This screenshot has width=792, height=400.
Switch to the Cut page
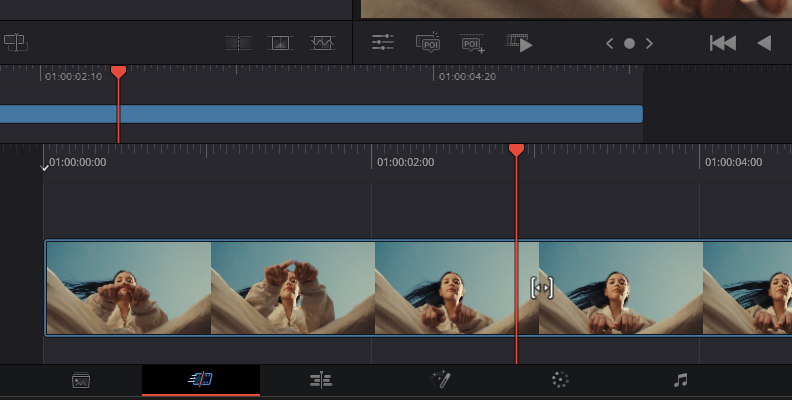pos(201,379)
